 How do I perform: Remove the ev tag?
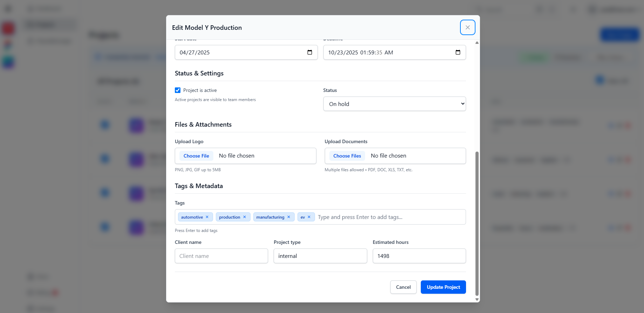pos(309,217)
